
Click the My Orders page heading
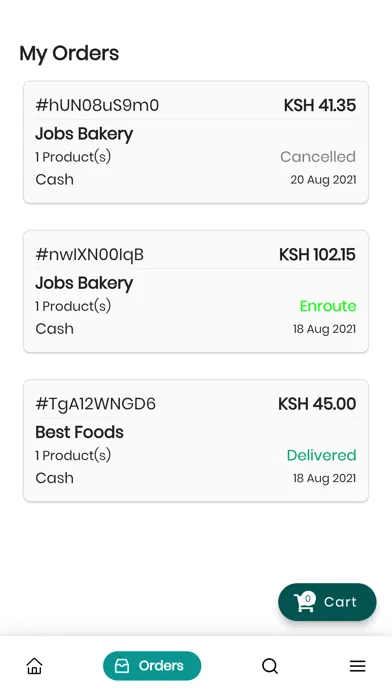pos(69,53)
